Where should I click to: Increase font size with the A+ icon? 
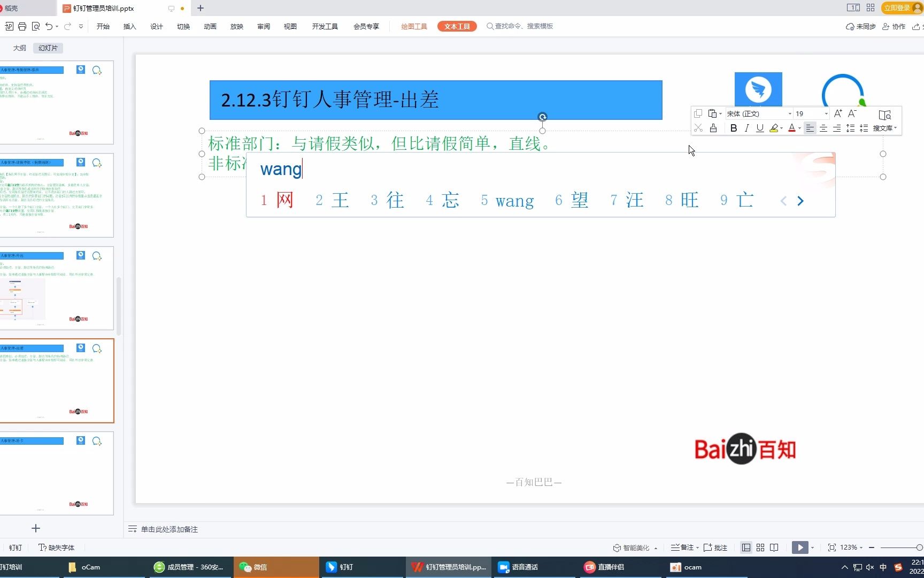(838, 113)
